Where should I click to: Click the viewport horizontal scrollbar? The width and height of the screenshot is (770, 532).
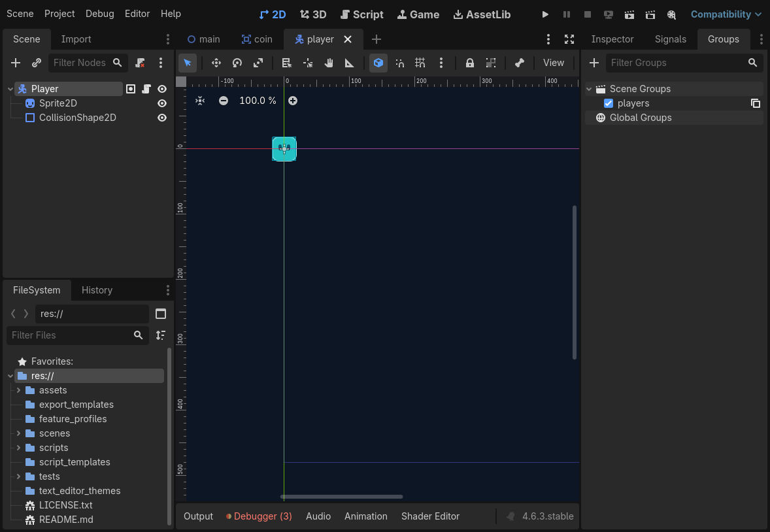(342, 497)
